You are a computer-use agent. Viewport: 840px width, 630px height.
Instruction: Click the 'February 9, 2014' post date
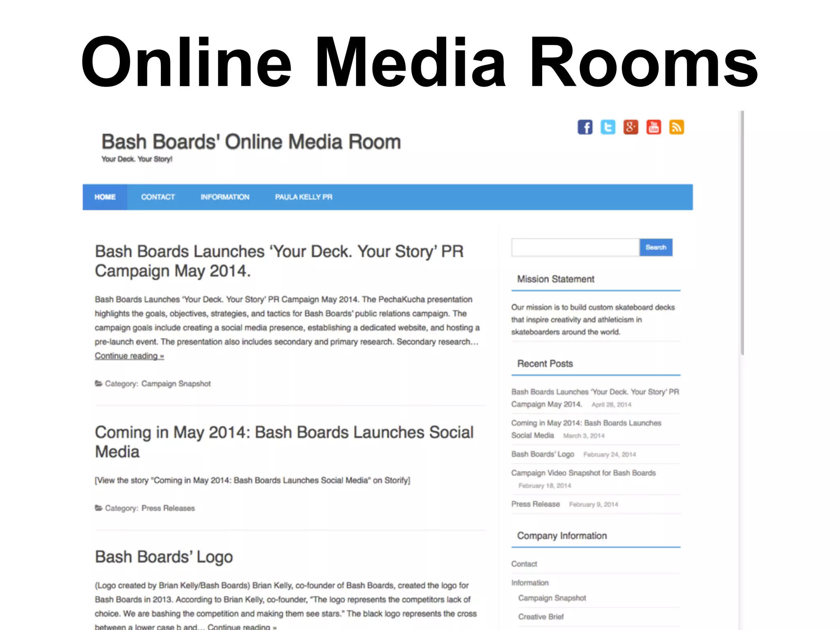click(593, 504)
